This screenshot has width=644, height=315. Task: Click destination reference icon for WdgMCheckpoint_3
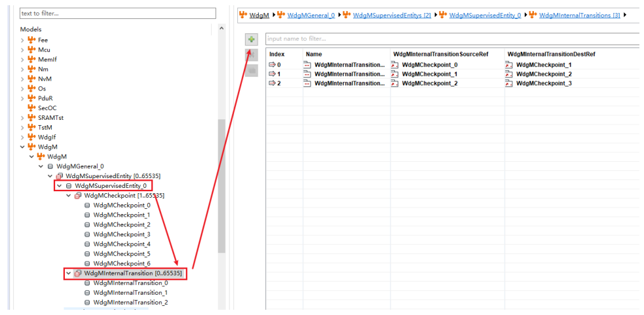[x=508, y=83]
